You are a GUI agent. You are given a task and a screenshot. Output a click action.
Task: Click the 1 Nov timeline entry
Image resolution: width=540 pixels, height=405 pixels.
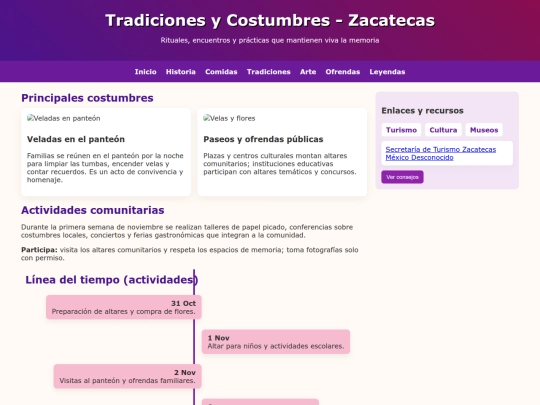click(276, 342)
